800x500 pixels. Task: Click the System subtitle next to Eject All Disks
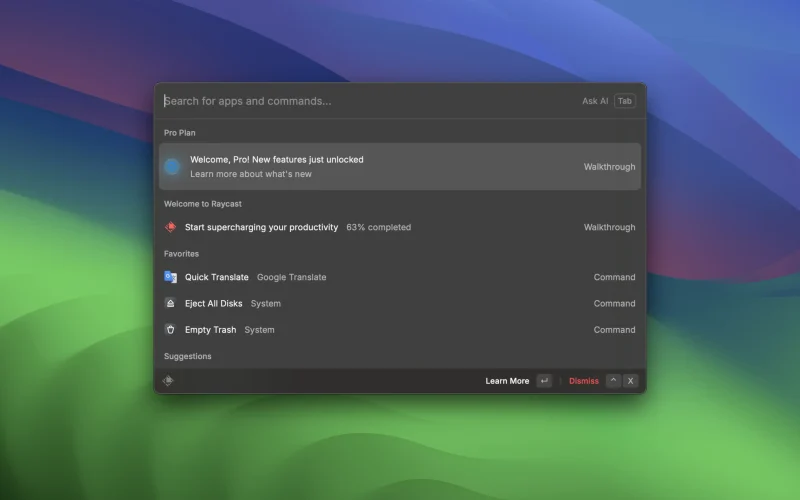[266, 303]
